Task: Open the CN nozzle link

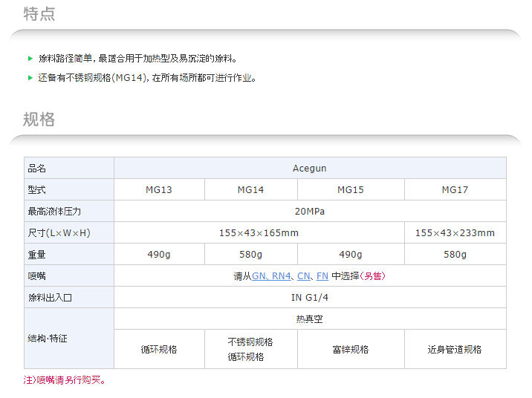Action: point(304,276)
